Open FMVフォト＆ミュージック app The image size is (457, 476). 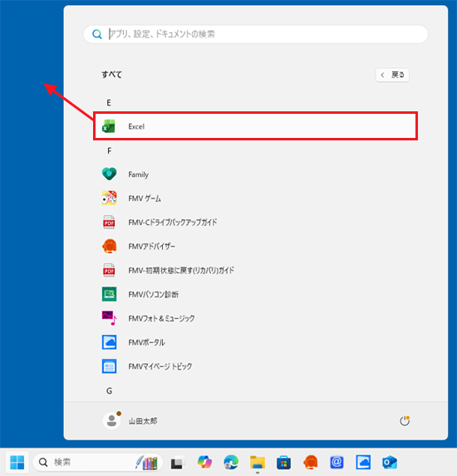pyautogui.click(x=255, y=318)
